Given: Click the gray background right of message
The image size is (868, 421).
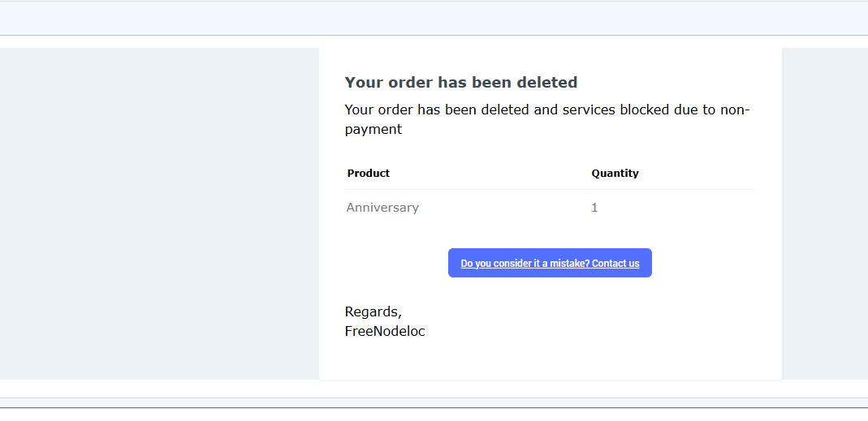Looking at the screenshot, I should tap(825, 213).
